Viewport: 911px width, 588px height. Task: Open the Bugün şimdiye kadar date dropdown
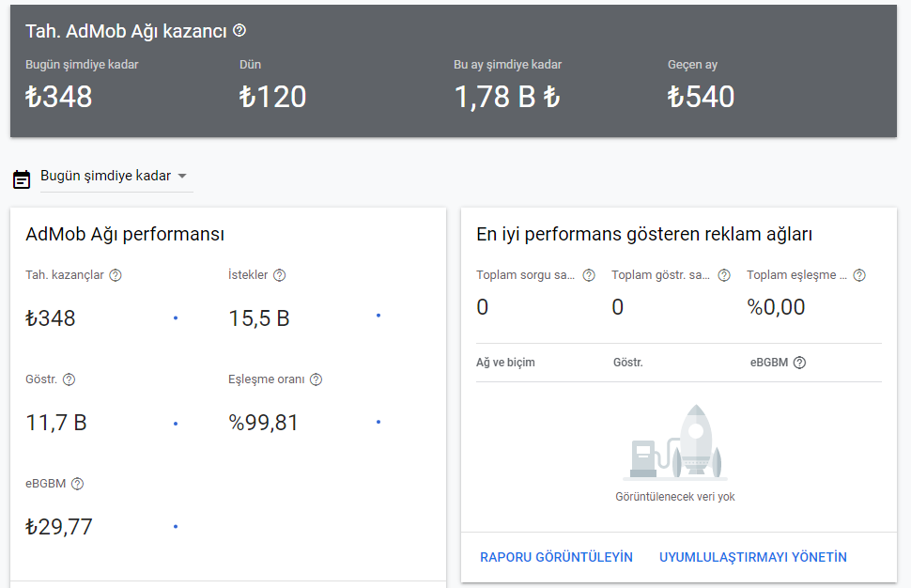[x=105, y=177]
